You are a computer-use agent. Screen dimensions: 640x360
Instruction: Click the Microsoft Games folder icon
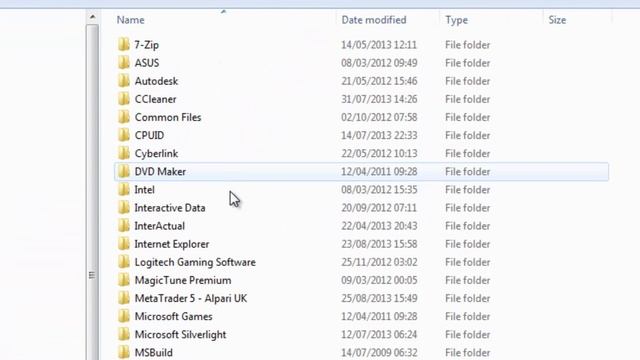click(x=124, y=316)
